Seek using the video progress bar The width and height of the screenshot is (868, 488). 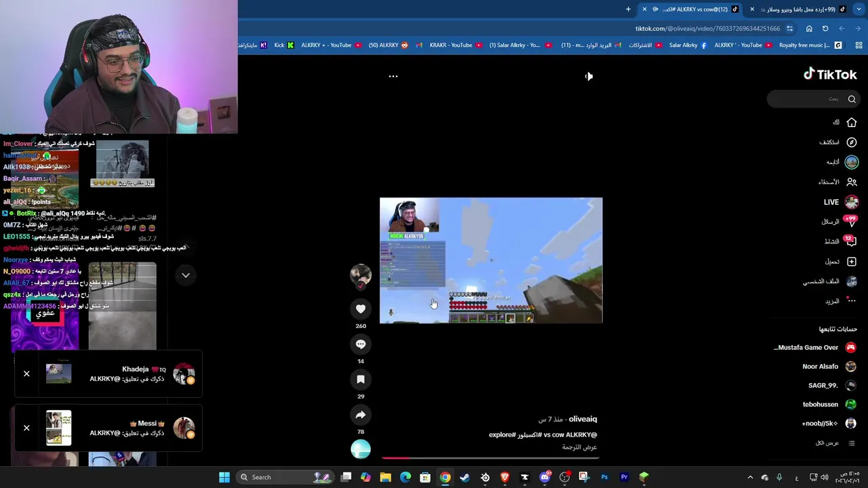click(490, 458)
